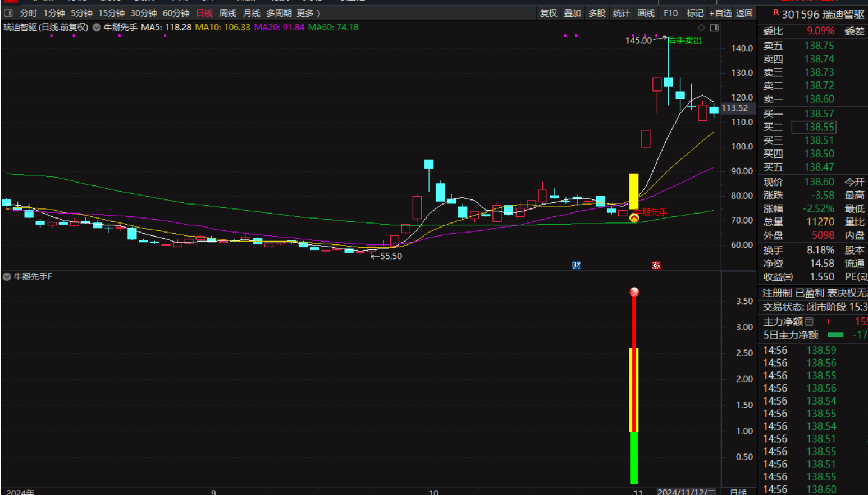Click the red ball signal on indicator

(x=634, y=292)
